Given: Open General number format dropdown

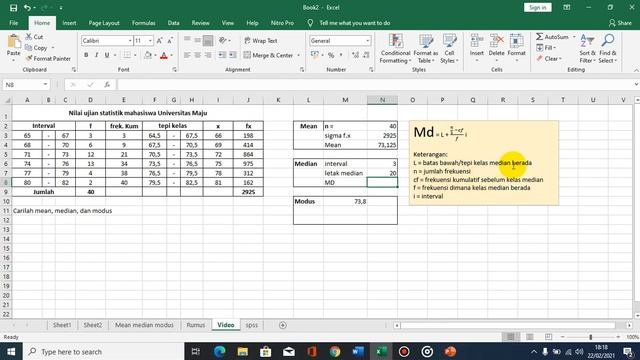Looking at the screenshot, I should click(x=367, y=40).
